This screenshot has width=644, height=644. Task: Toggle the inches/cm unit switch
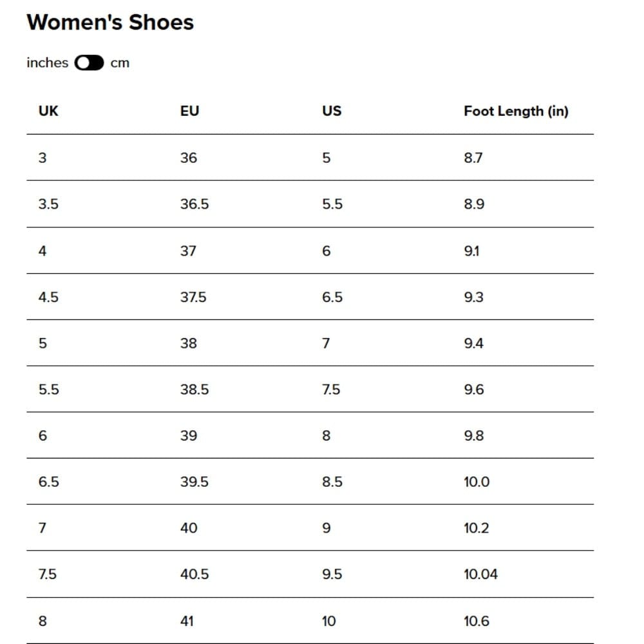(x=89, y=63)
